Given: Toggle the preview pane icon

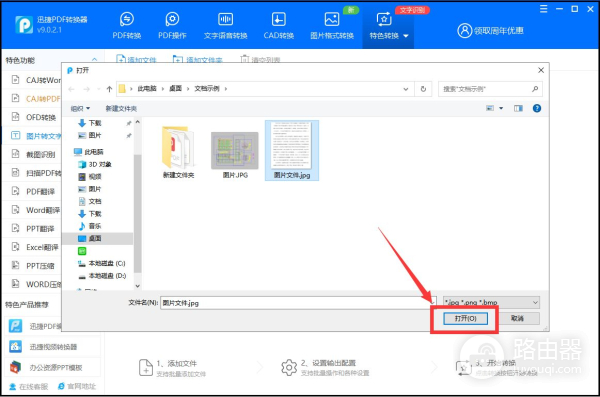Looking at the screenshot, I should coord(518,108).
